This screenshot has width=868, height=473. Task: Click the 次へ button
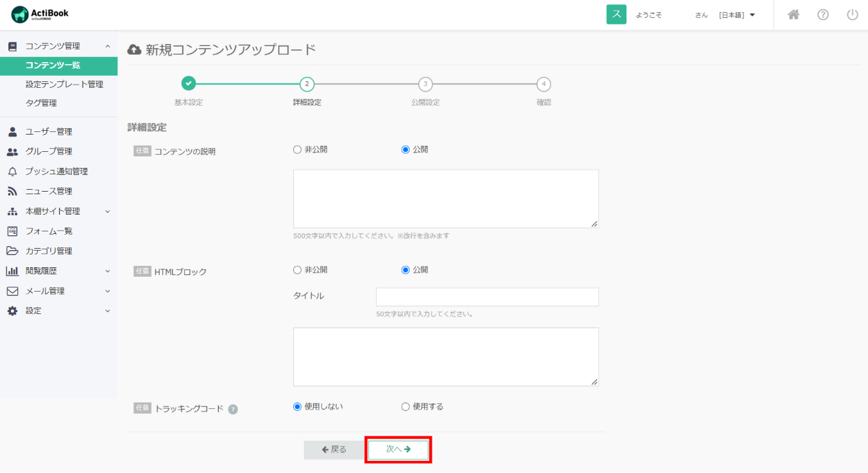point(398,450)
